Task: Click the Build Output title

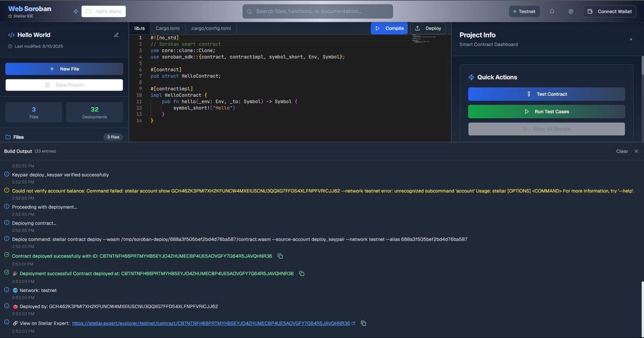Action: [x=18, y=152]
